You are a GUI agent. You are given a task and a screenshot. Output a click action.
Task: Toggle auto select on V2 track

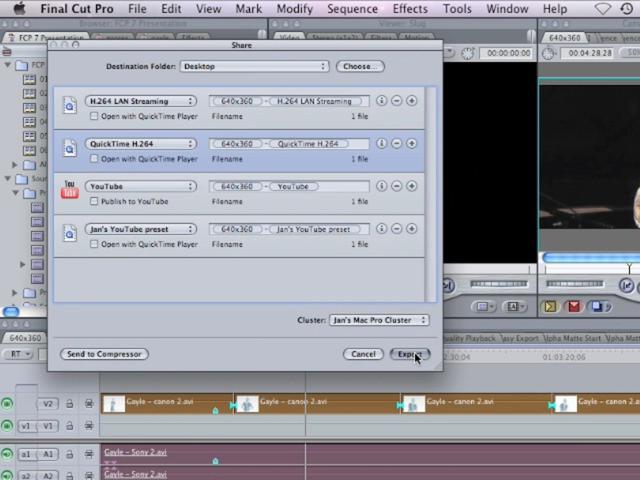[x=89, y=404]
